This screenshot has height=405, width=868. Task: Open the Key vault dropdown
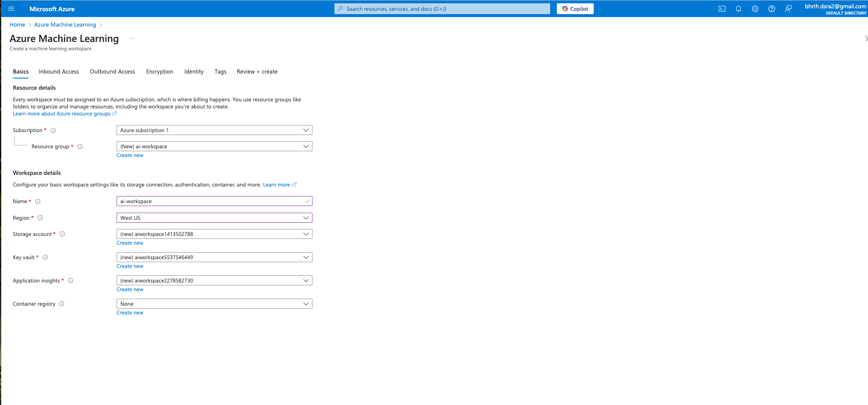pyautogui.click(x=214, y=257)
